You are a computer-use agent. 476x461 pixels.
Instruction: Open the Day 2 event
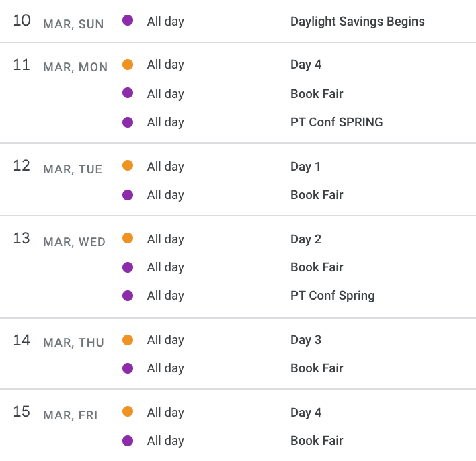coord(306,239)
